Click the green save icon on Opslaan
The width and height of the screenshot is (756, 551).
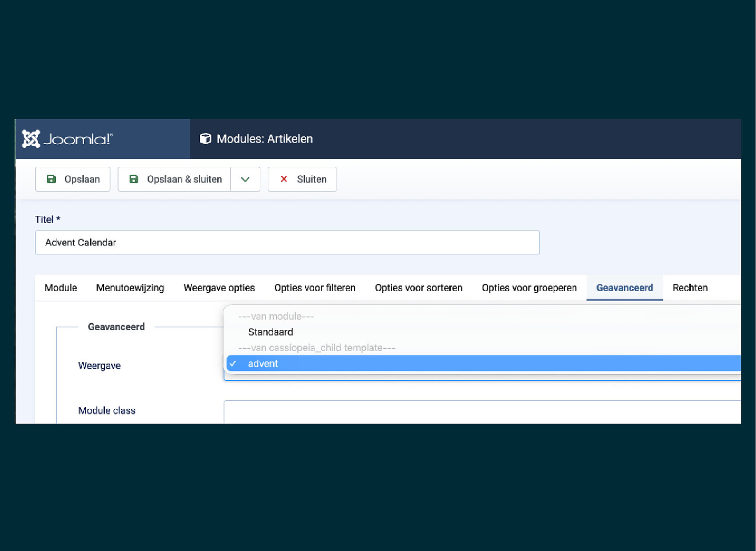click(x=51, y=179)
